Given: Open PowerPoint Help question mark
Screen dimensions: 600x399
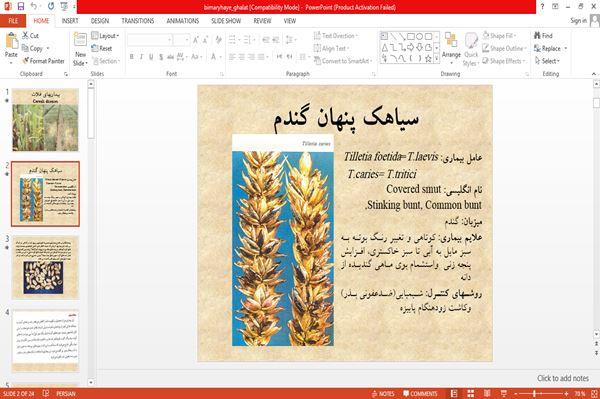Looking at the screenshot, I should tap(542, 7).
